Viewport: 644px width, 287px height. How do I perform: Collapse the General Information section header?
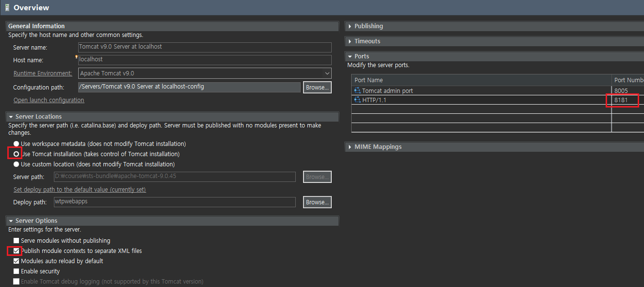[172, 26]
